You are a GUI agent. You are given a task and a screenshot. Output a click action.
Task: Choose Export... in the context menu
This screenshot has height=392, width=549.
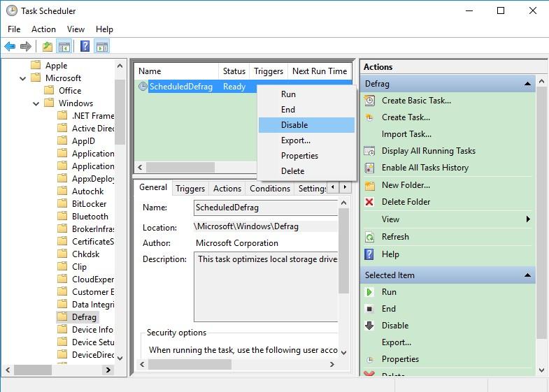click(306, 140)
